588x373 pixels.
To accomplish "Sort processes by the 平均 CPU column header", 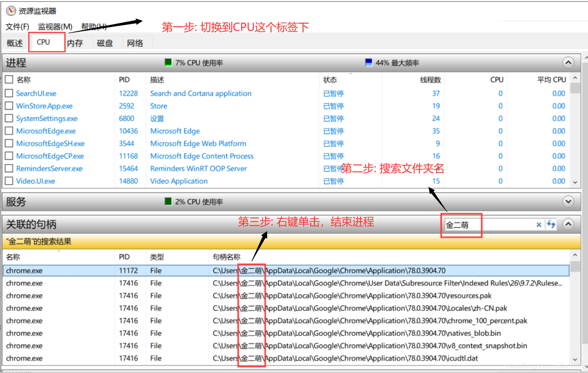I will (552, 79).
